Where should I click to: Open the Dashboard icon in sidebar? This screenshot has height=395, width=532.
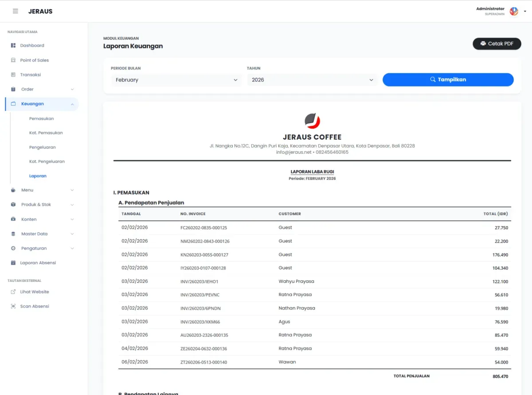click(x=13, y=46)
